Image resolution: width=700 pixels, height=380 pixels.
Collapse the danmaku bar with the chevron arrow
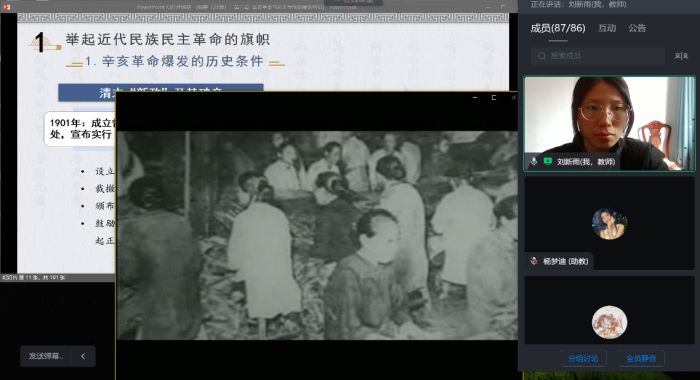[83, 356]
